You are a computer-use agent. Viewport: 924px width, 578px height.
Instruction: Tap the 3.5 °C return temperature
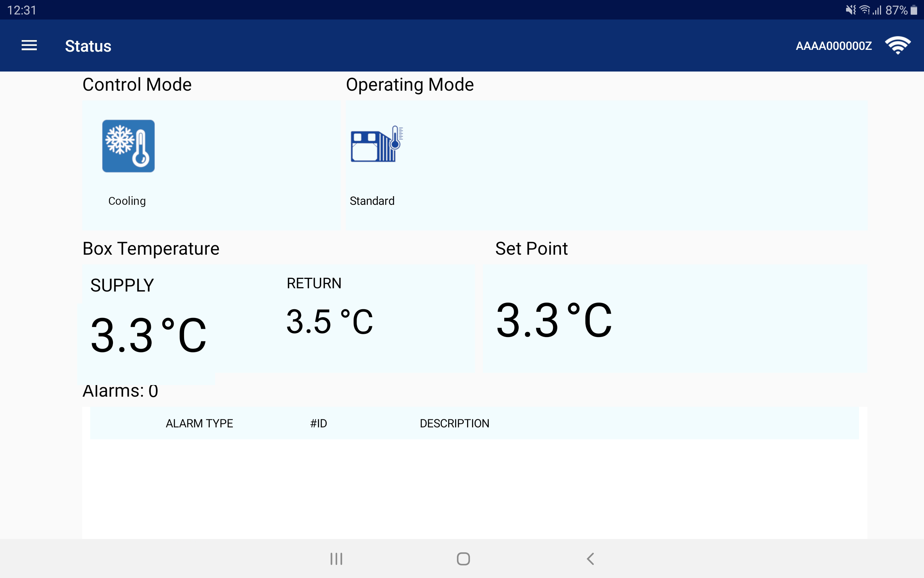point(330,322)
